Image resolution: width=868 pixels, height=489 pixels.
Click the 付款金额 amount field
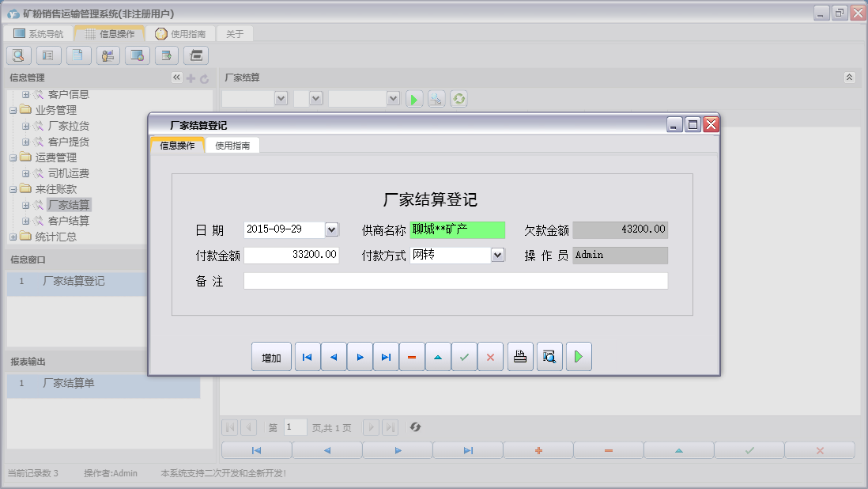click(292, 255)
